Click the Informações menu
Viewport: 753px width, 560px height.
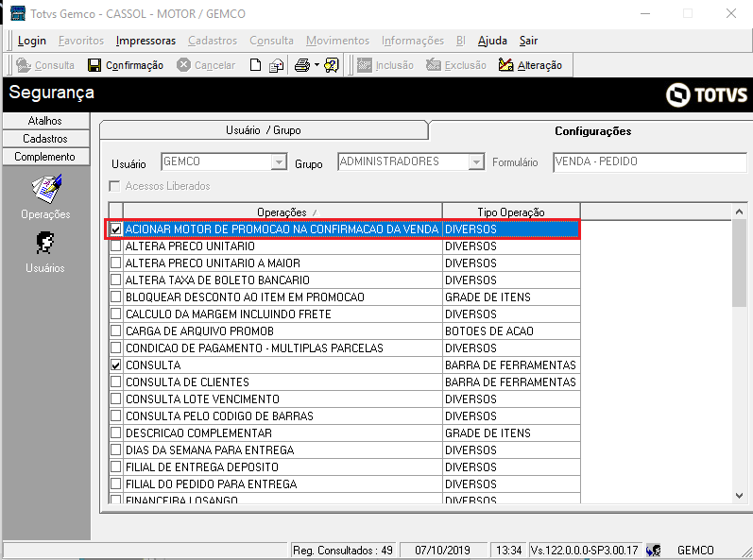[x=413, y=41]
